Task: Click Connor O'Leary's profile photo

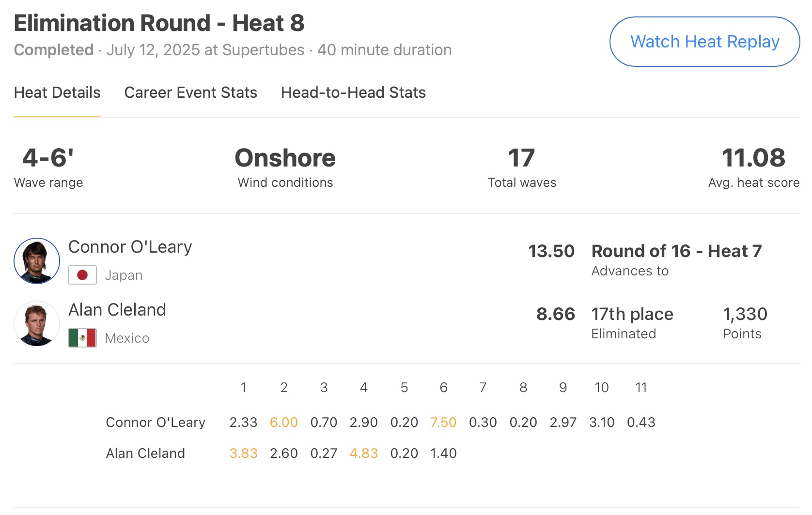Action: (37, 261)
